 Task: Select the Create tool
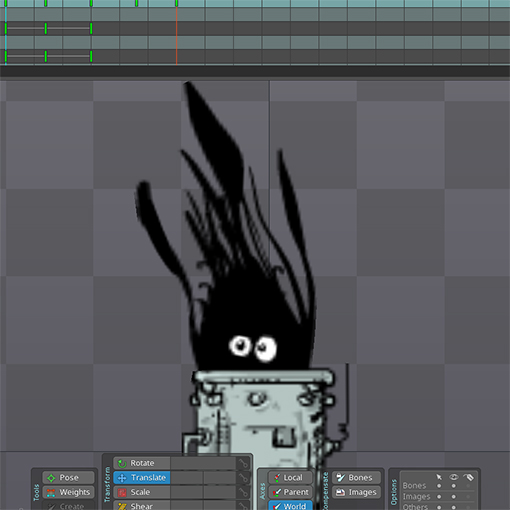coord(68,505)
